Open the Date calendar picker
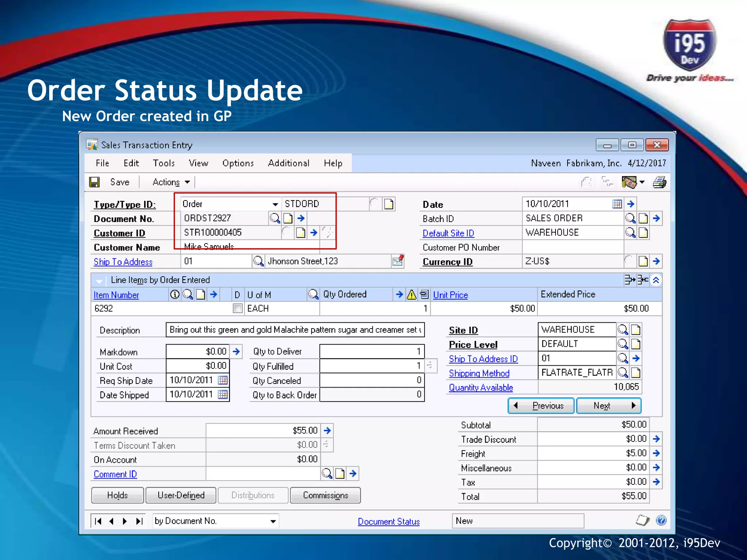Viewport: 747px width, 560px height. [x=617, y=204]
